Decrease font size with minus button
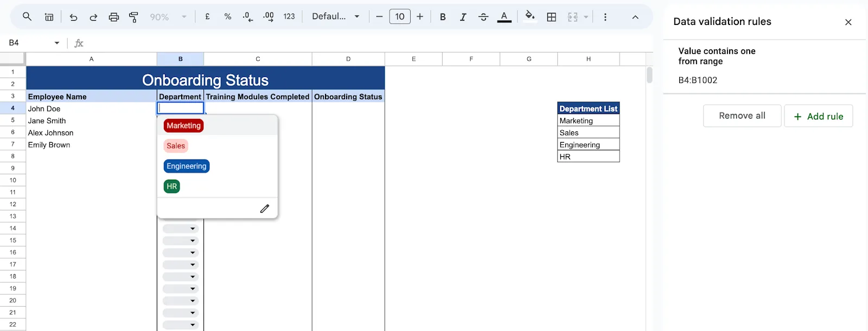 pos(379,17)
